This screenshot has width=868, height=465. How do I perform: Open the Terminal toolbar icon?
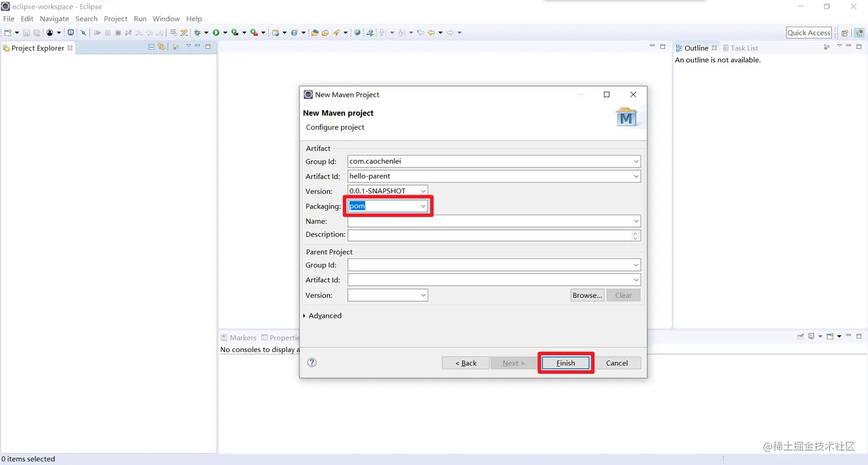71,33
